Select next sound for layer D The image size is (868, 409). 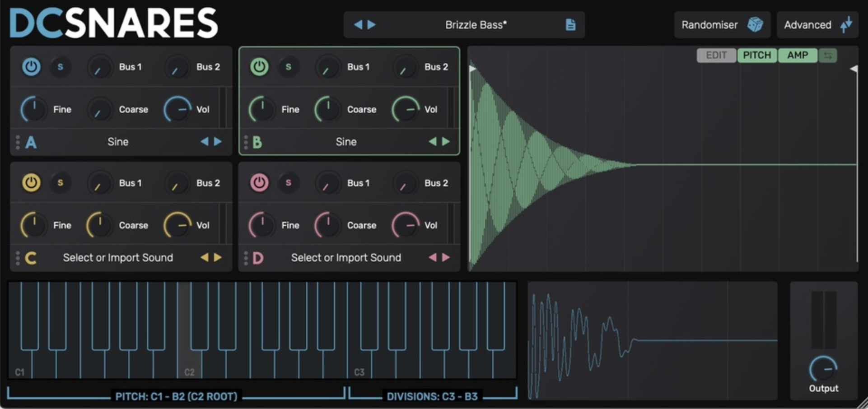(446, 257)
